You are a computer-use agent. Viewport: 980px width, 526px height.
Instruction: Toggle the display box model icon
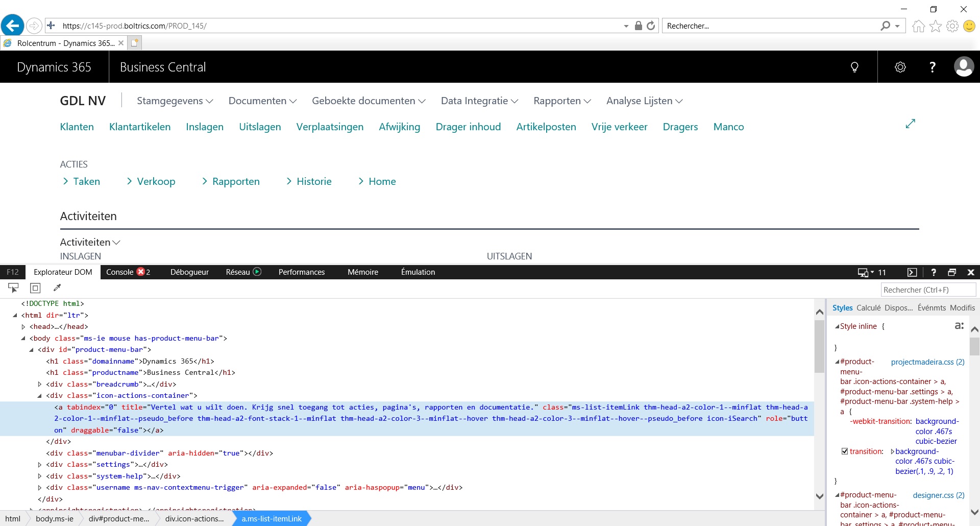pos(35,288)
